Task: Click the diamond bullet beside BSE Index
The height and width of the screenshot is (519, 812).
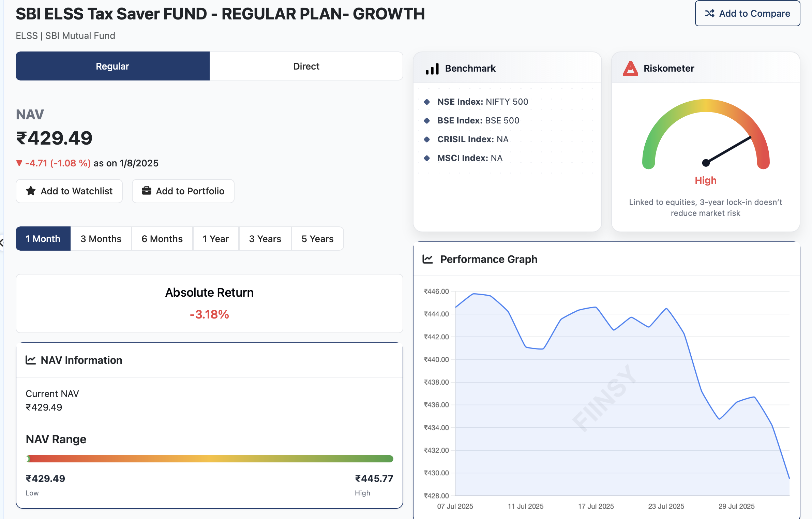Action: point(426,121)
